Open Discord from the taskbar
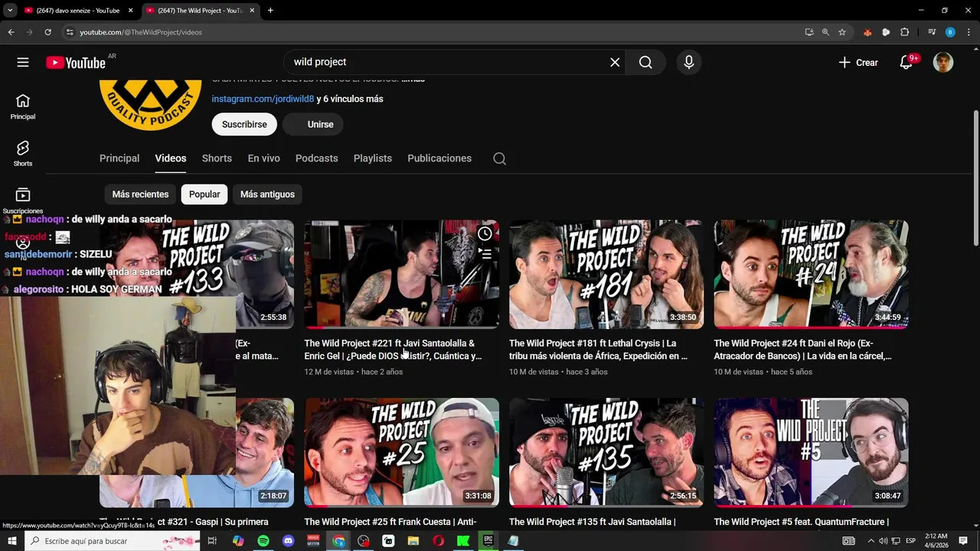Viewport: 980px width, 551px height. [x=288, y=541]
